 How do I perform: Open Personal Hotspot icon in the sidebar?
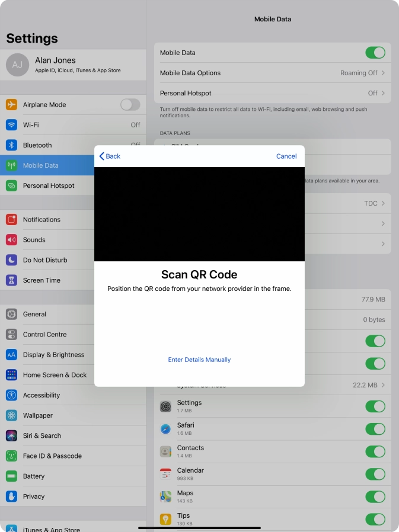point(11,185)
